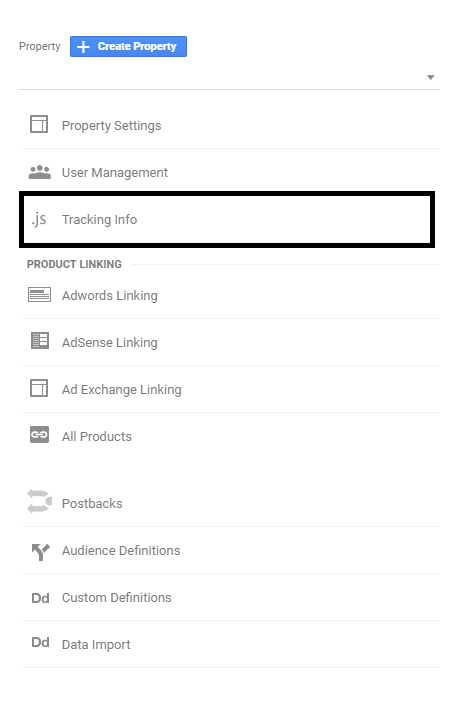Click the .js Tracking Info icon

39,219
